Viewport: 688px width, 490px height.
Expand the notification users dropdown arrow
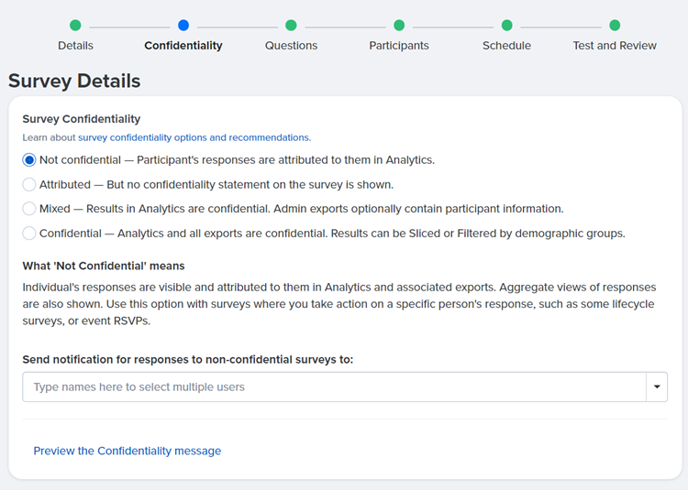pyautogui.click(x=657, y=387)
